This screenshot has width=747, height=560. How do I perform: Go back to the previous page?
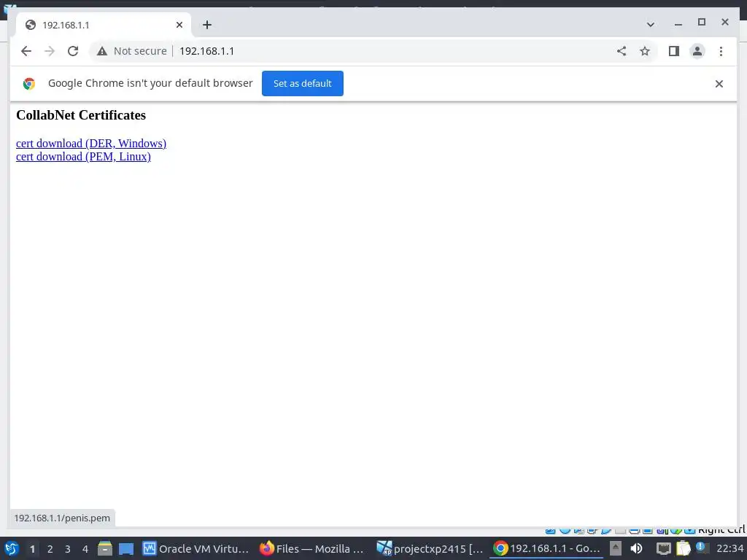(x=26, y=51)
